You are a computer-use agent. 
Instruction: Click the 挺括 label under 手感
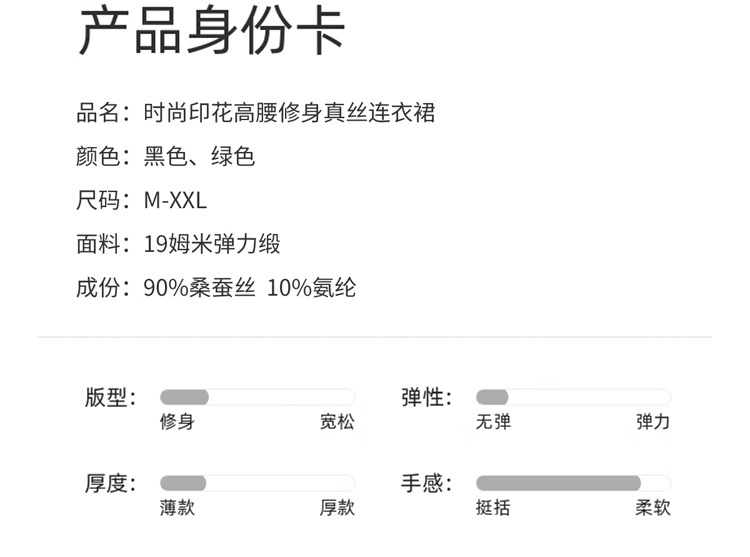coord(493,508)
